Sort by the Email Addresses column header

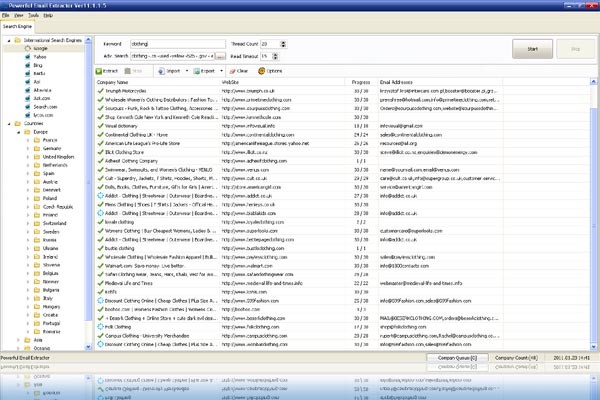pos(440,82)
